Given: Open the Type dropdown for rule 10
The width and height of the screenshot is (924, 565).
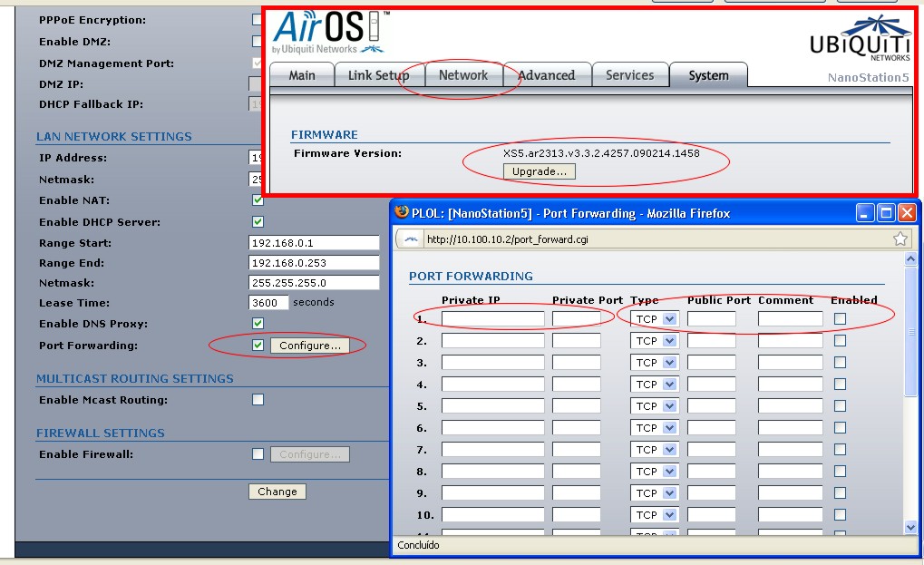Looking at the screenshot, I should tap(654, 515).
